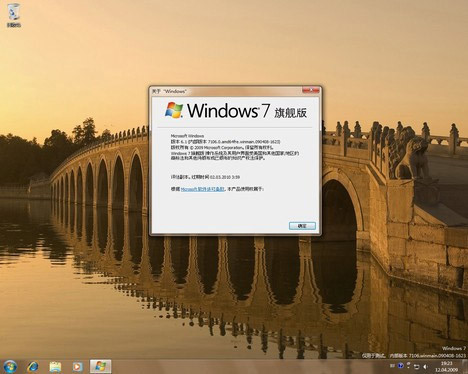The image size is (468, 374).
Task: Close the About Windows dialog
Action: 311,90
